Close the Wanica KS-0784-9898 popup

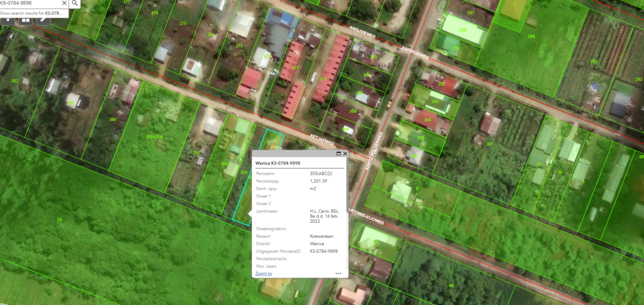pyautogui.click(x=345, y=153)
